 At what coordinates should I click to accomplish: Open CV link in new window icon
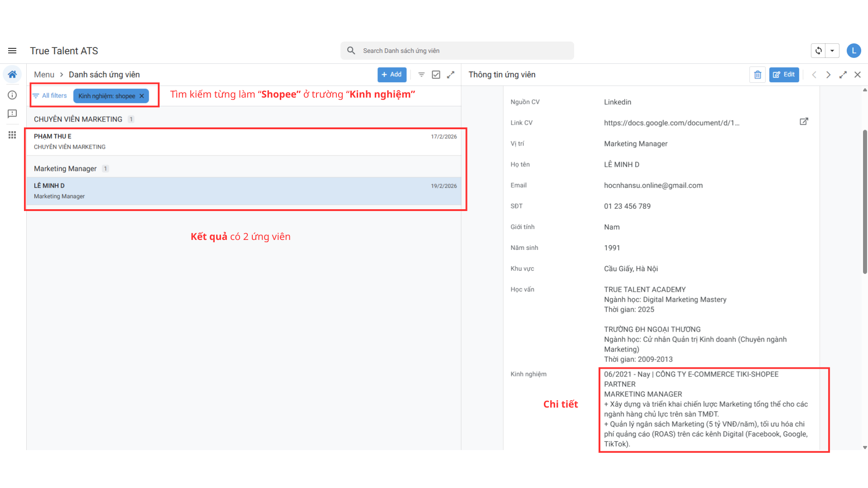pos(803,122)
